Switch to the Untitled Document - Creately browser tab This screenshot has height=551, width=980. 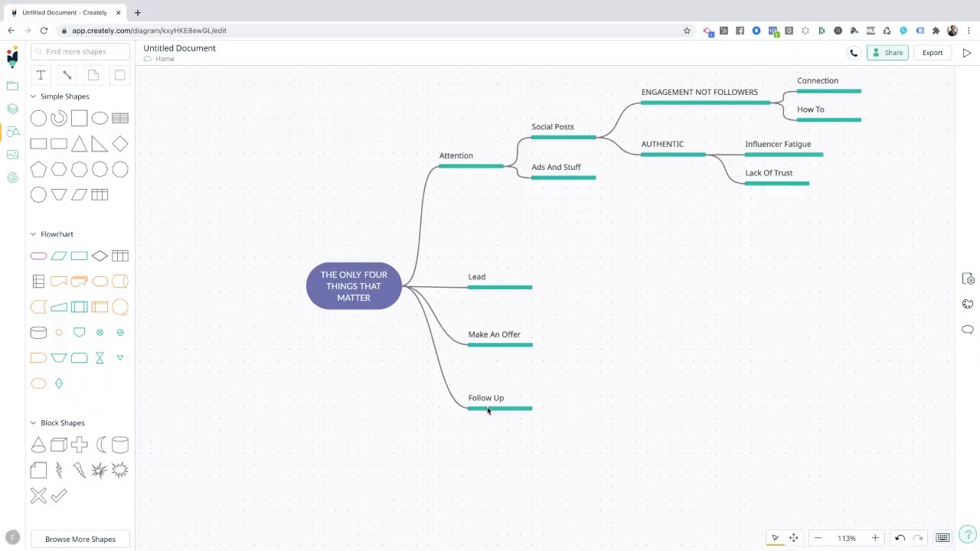[x=64, y=12]
